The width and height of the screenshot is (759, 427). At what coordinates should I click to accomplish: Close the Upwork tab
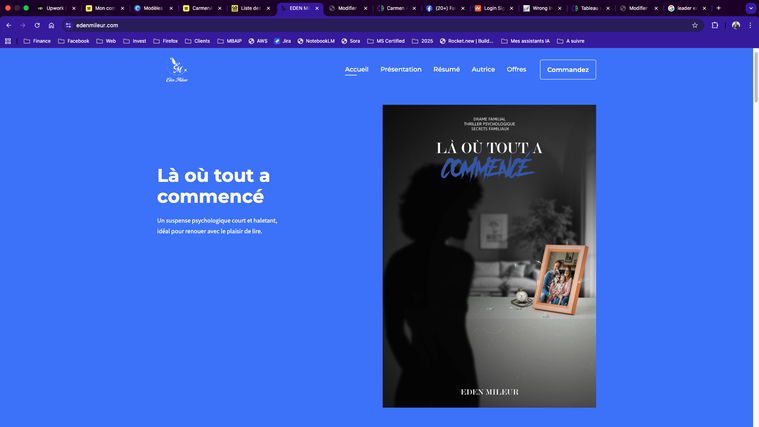coord(74,8)
